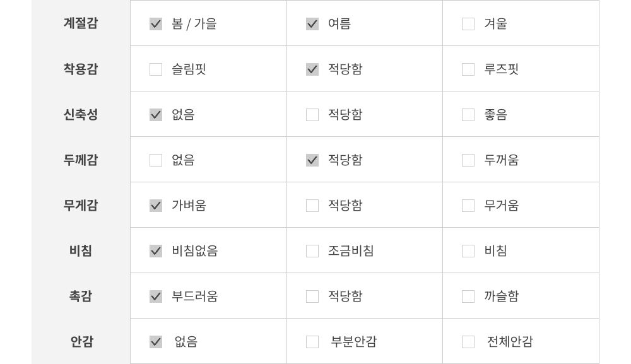Uncheck 없음 in the 안감 row
The image size is (631, 364).
(x=156, y=342)
